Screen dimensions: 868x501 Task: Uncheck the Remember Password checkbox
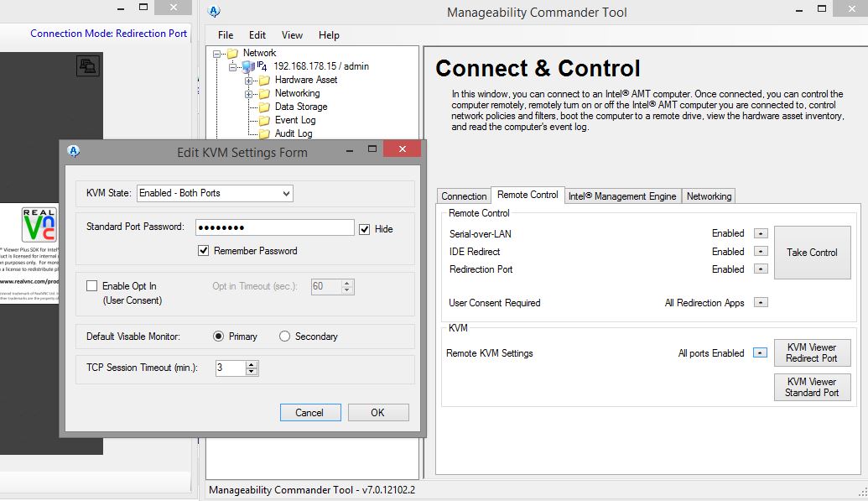pos(203,250)
